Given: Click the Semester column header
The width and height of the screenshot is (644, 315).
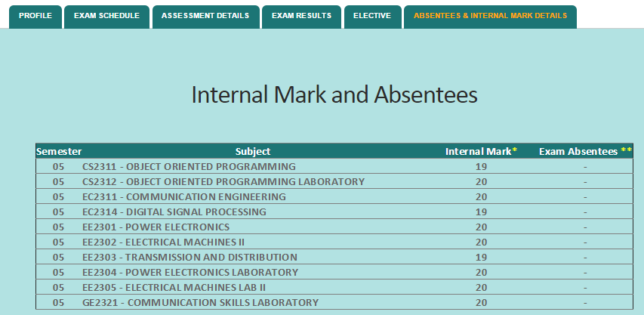Looking at the screenshot, I should tap(59, 152).
